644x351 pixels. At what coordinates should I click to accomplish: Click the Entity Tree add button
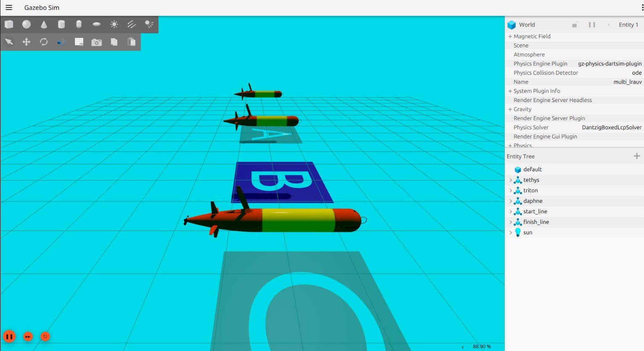coord(637,156)
